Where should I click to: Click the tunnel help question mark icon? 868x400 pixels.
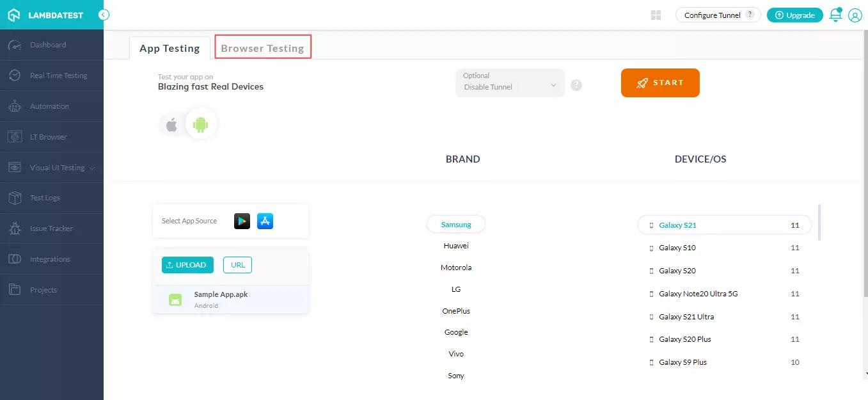[576, 85]
